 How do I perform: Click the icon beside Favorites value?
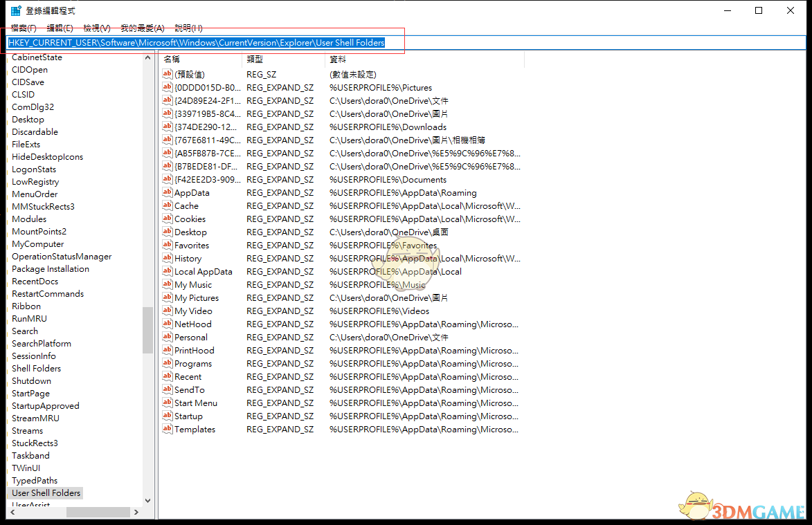pos(167,246)
